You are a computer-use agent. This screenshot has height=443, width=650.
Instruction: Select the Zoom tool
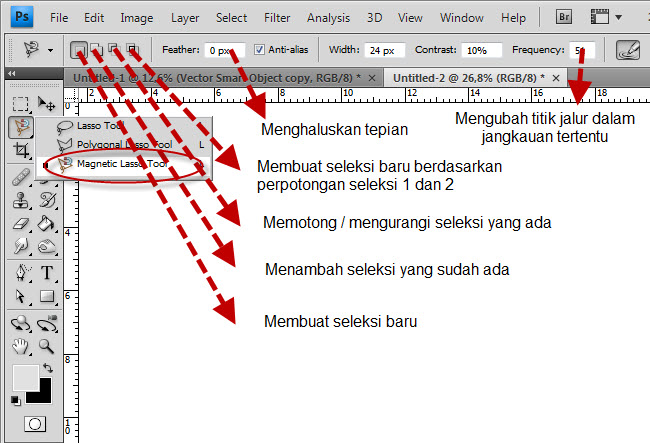coord(47,346)
